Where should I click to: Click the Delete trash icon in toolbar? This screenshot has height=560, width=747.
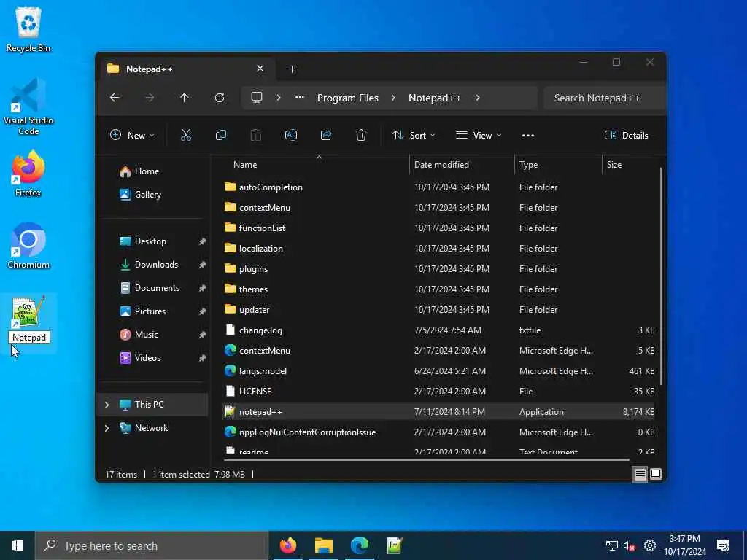point(361,135)
